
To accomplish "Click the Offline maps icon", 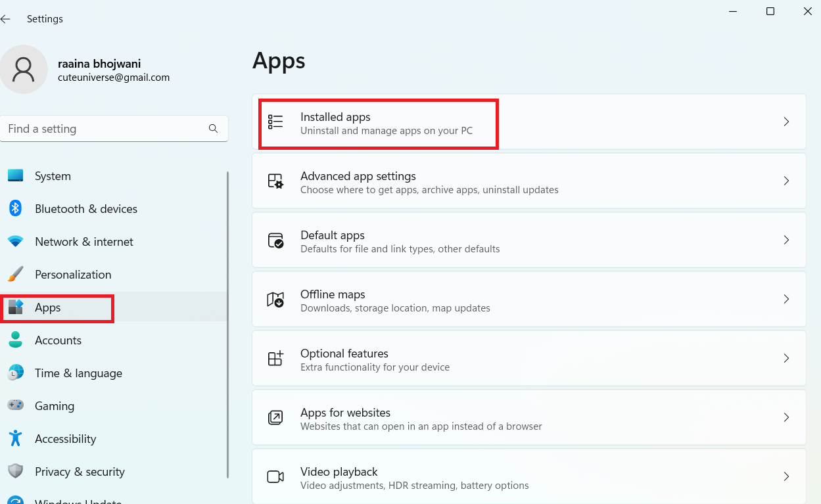I will [275, 299].
